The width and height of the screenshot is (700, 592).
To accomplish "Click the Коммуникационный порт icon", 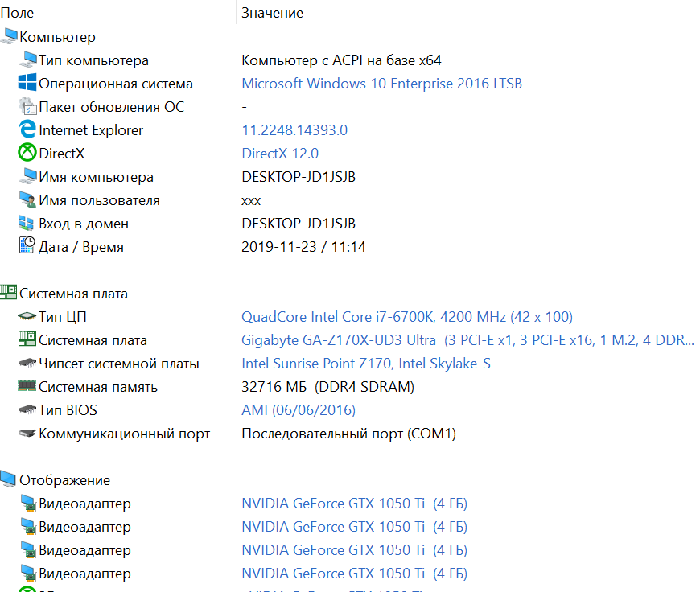I will (x=27, y=434).
